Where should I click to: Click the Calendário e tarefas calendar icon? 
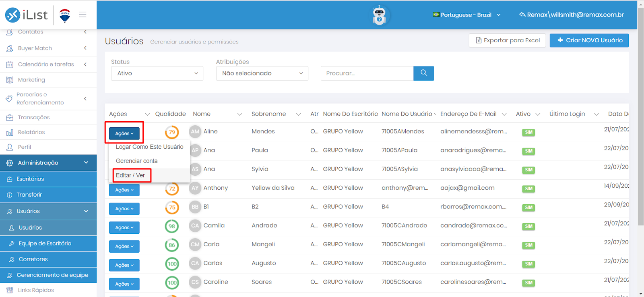[x=10, y=64]
